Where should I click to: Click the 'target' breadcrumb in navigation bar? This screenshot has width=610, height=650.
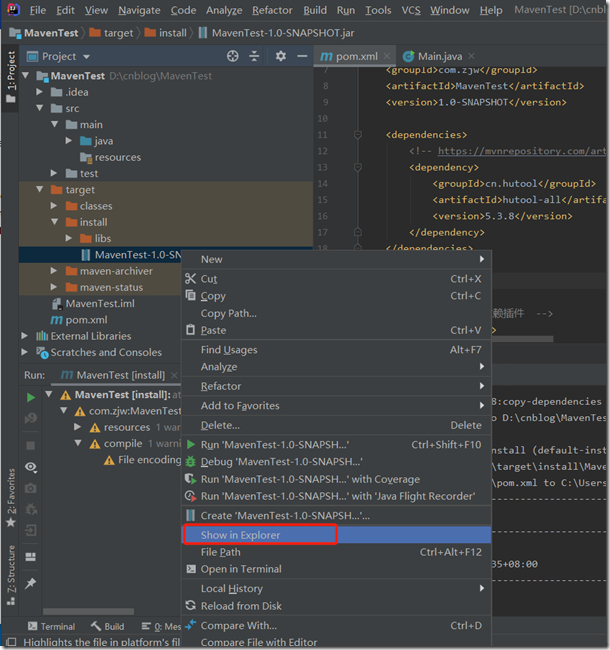(x=111, y=33)
